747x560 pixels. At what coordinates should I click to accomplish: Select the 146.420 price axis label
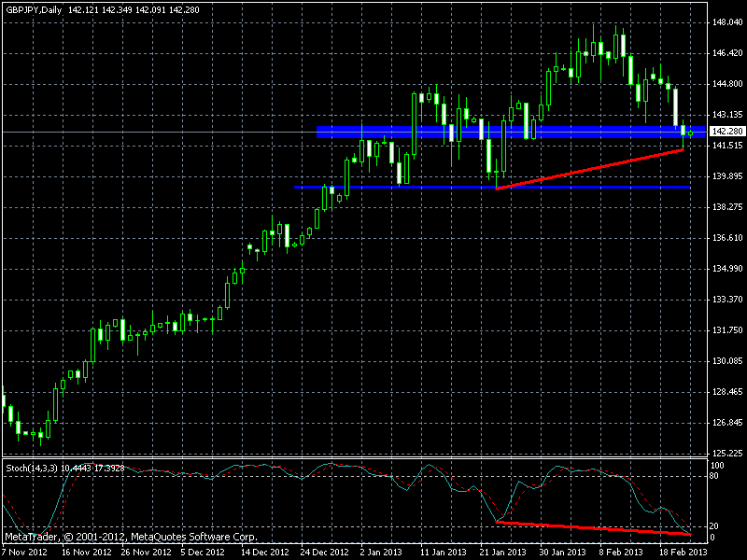click(727, 53)
